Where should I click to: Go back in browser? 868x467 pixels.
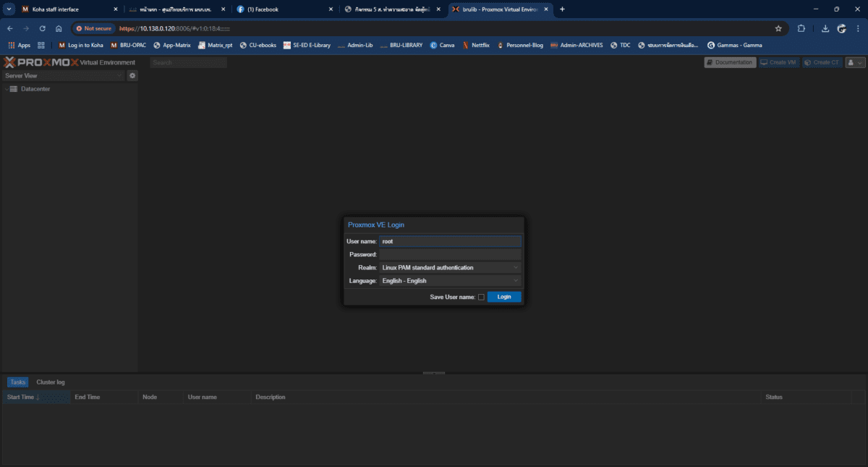(x=10, y=28)
